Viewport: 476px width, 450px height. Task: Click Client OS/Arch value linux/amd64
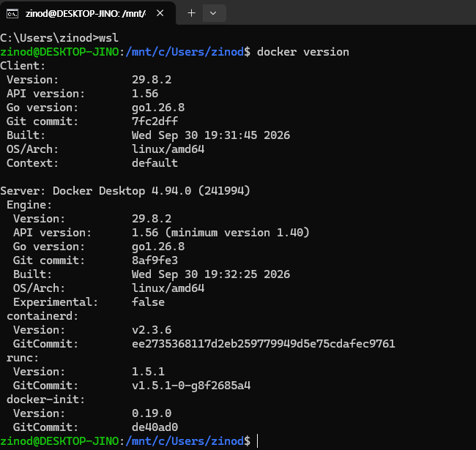(168, 149)
